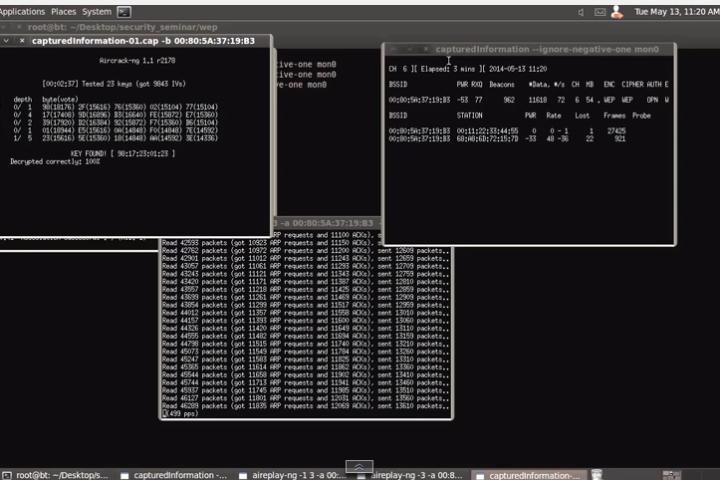
Task: Click the depth column header in aircrack
Action: tap(22, 99)
